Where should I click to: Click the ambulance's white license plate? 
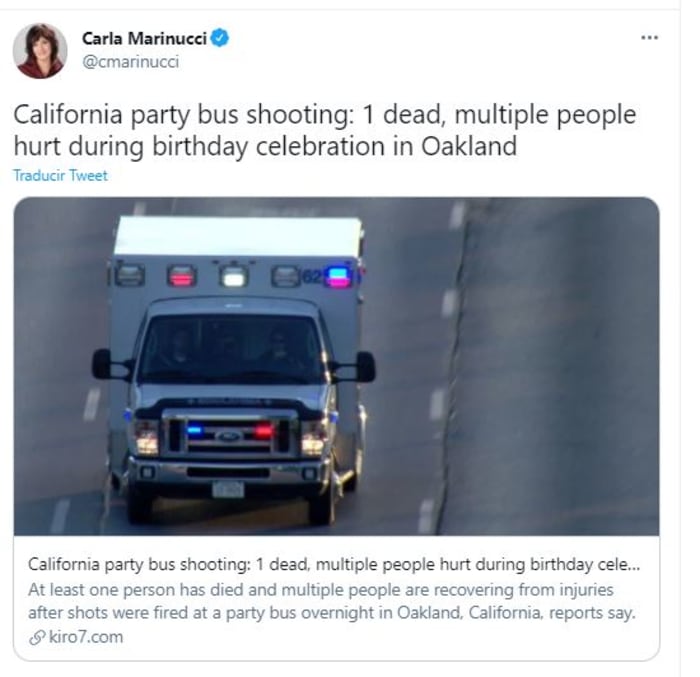[228, 489]
